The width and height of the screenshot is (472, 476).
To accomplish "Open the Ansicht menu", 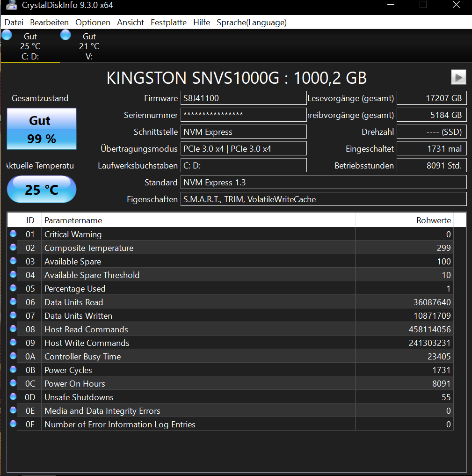I will coord(131,22).
